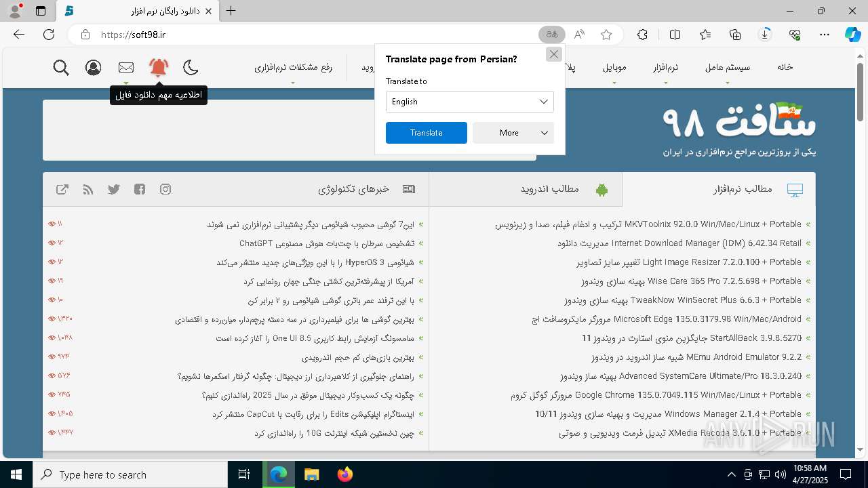Screen dimensions: 868x488
Task: Click the red notification bell icon
Action: click(159, 67)
